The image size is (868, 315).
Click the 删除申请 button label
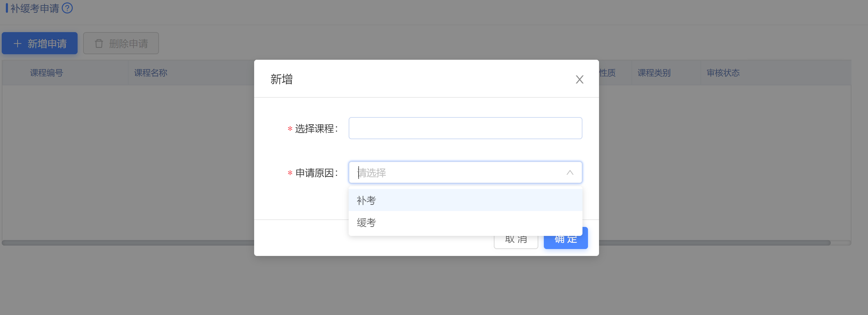pyautogui.click(x=128, y=44)
